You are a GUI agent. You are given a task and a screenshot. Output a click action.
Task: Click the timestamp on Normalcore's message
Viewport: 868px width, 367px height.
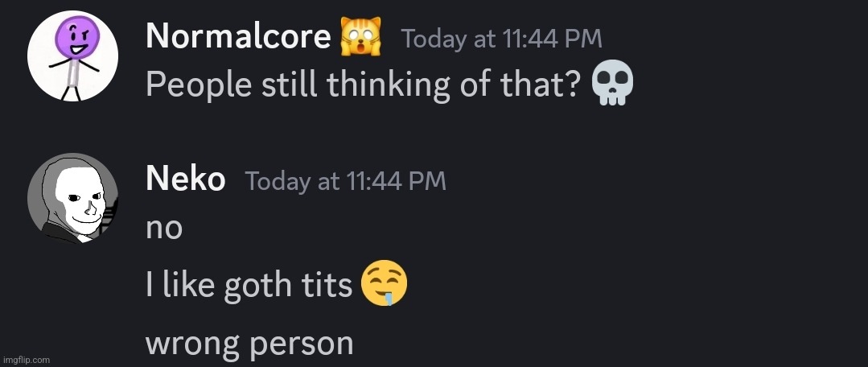coord(501,39)
